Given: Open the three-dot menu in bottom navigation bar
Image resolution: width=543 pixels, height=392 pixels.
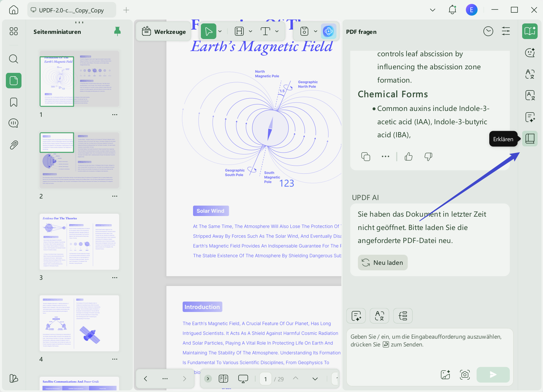Looking at the screenshot, I should (165, 379).
